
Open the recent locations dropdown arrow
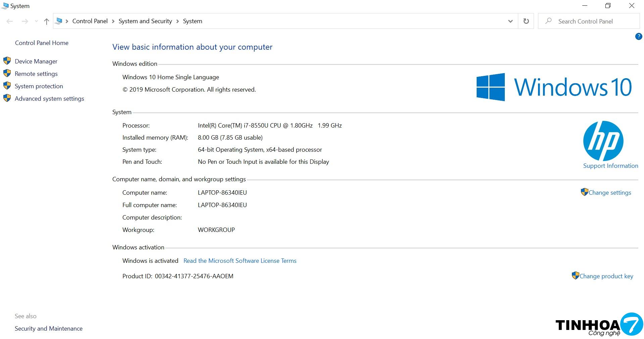pos(36,21)
